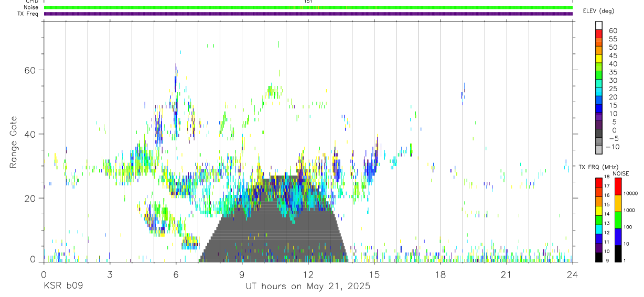The image size is (644, 297).
Task: Click the black 9–10 MHz TX FRQ swatch
Action: (599, 257)
